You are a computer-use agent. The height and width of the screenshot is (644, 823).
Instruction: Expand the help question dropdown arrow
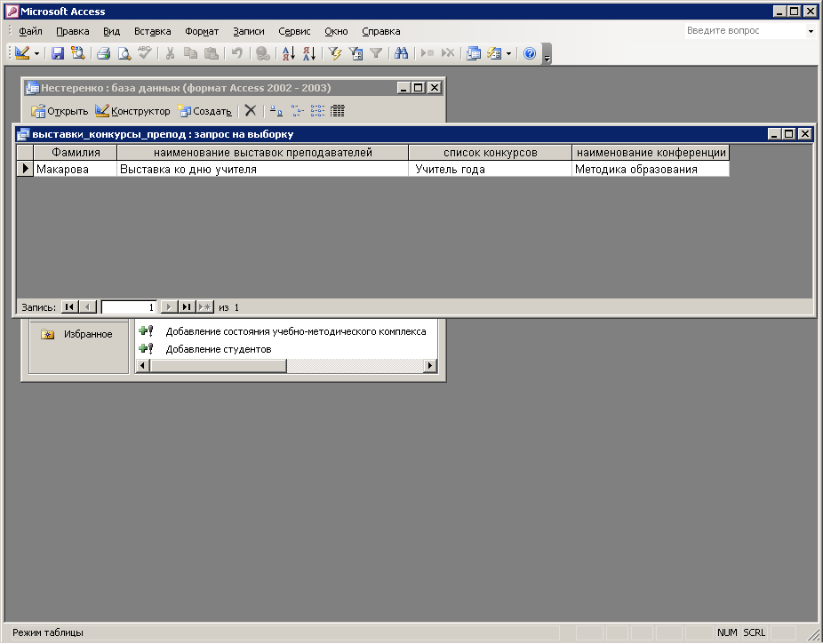coord(811,31)
